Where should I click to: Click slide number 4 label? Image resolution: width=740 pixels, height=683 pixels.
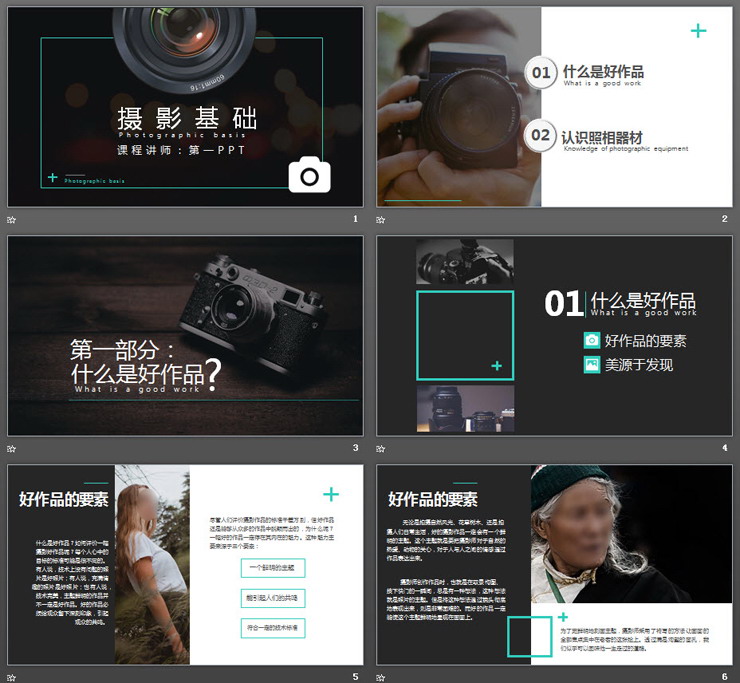pyautogui.click(x=724, y=447)
